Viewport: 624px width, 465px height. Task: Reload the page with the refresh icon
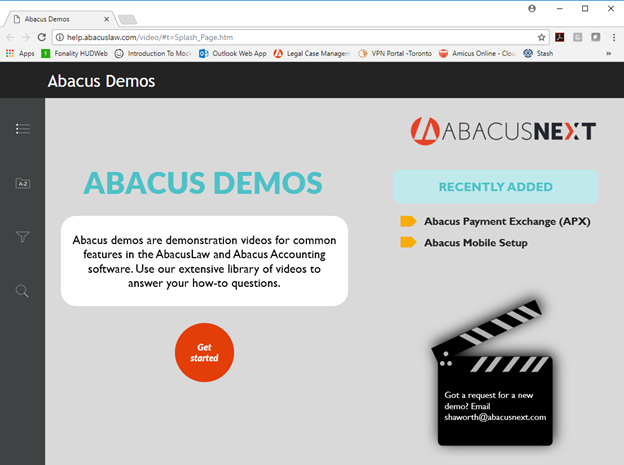coord(41,37)
